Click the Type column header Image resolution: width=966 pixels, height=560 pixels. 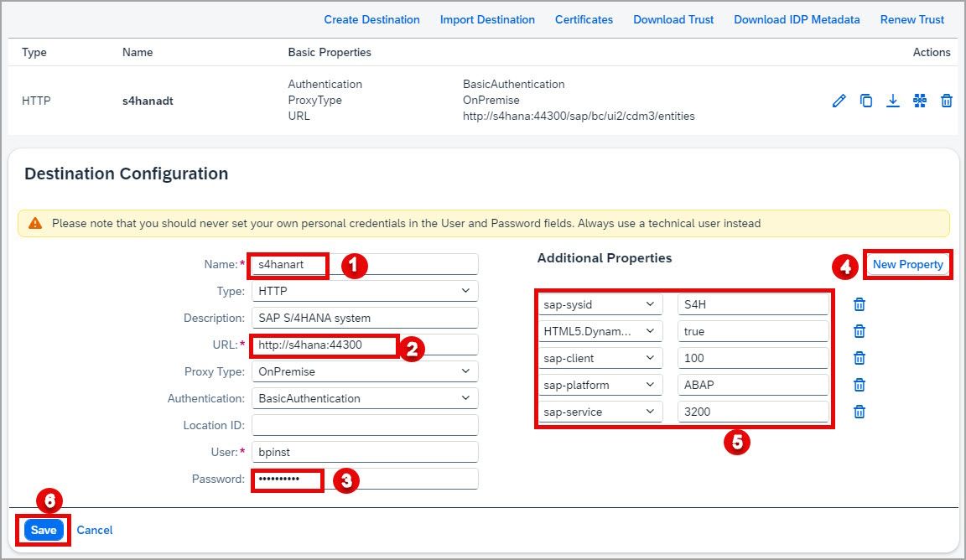(x=34, y=52)
